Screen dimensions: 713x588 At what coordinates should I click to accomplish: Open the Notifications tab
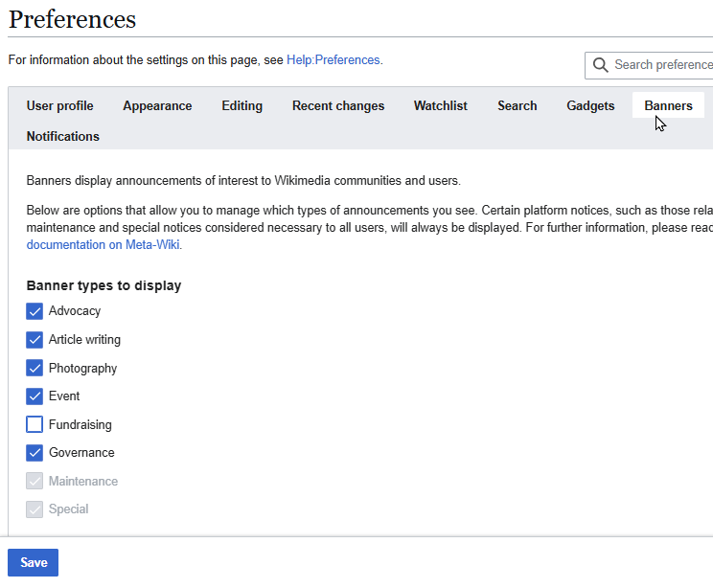pos(63,137)
